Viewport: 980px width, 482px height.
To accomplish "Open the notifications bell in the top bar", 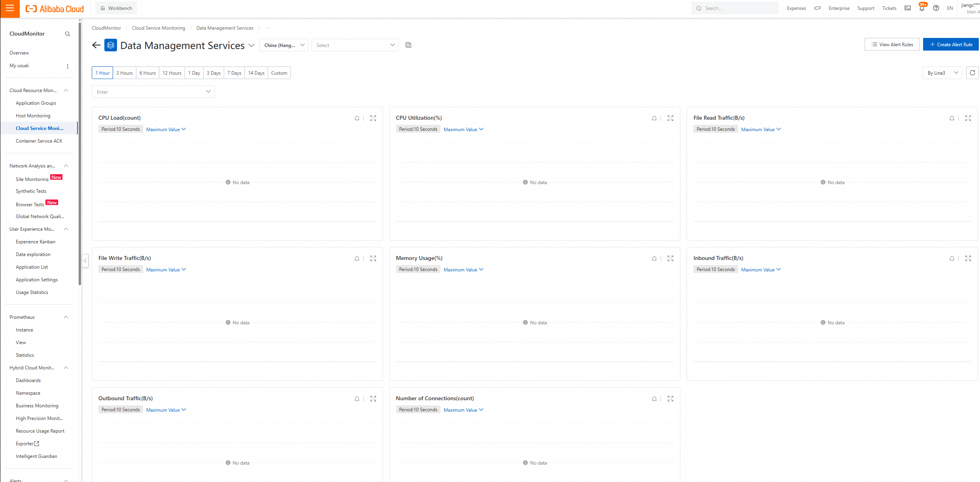I will [921, 8].
